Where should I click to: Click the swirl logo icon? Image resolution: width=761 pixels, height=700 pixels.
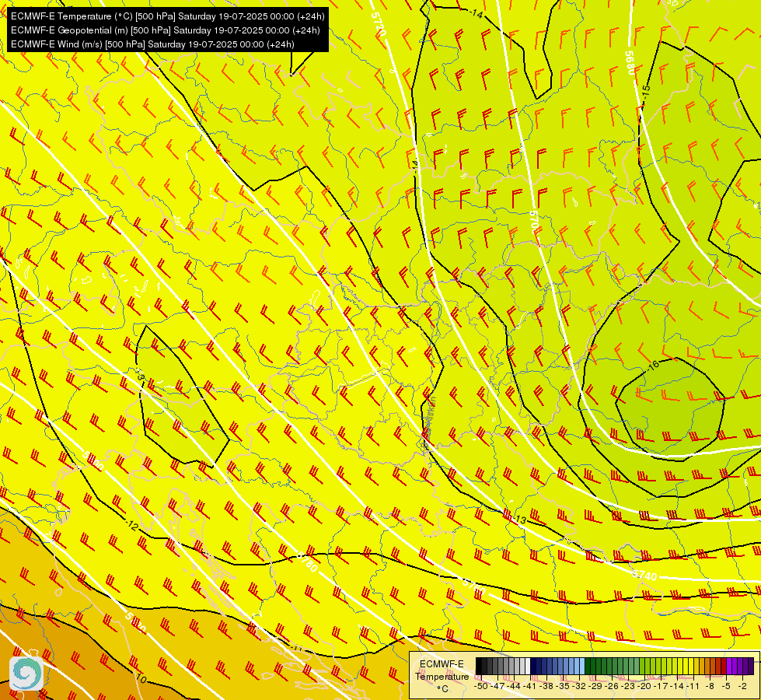click(x=26, y=674)
